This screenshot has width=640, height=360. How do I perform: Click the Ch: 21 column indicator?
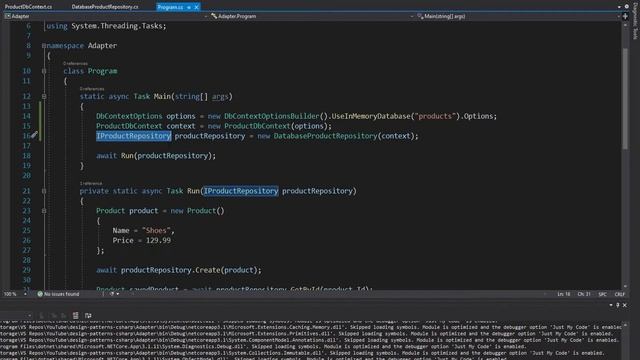584,294
